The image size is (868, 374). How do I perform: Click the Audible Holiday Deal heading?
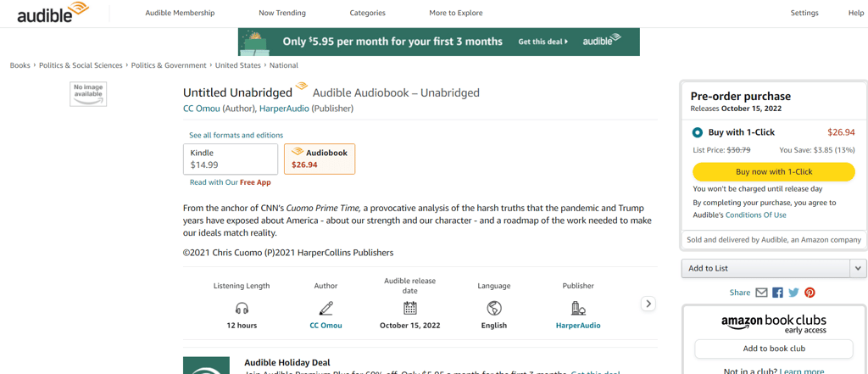[x=287, y=362]
